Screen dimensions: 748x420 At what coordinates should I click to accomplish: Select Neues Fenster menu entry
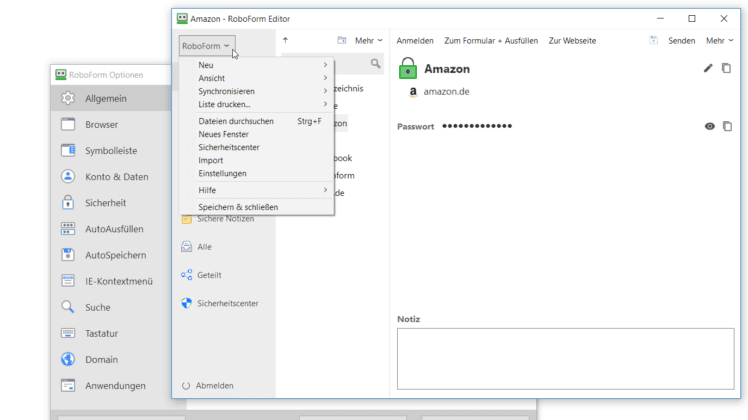tap(257, 134)
